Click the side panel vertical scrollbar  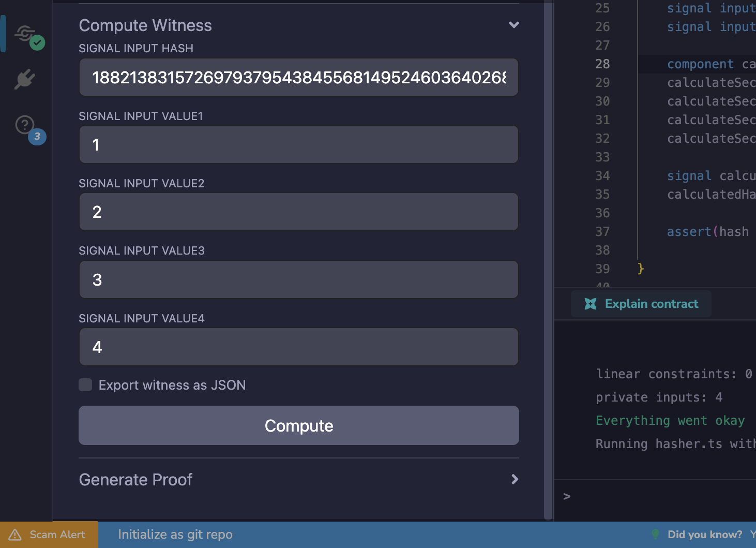[548, 260]
